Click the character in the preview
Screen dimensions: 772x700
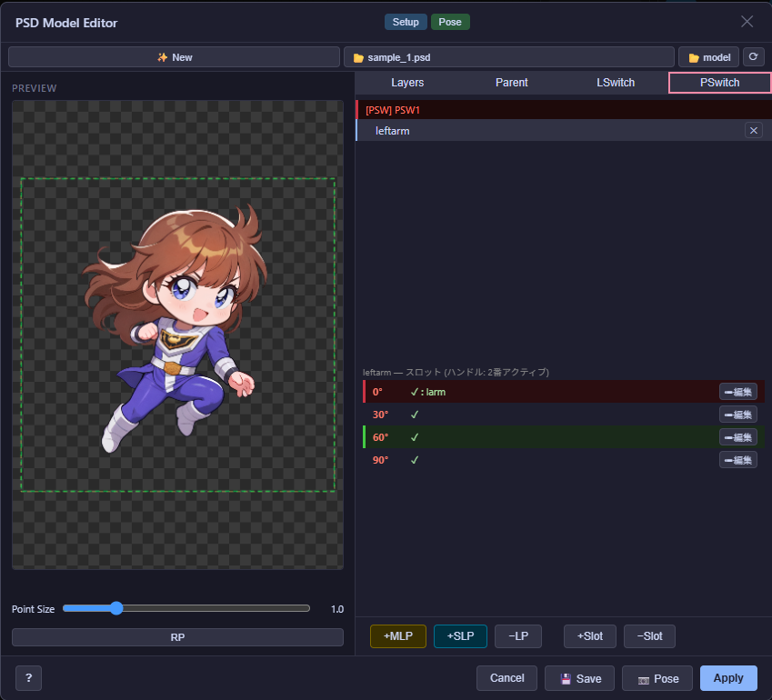175,327
